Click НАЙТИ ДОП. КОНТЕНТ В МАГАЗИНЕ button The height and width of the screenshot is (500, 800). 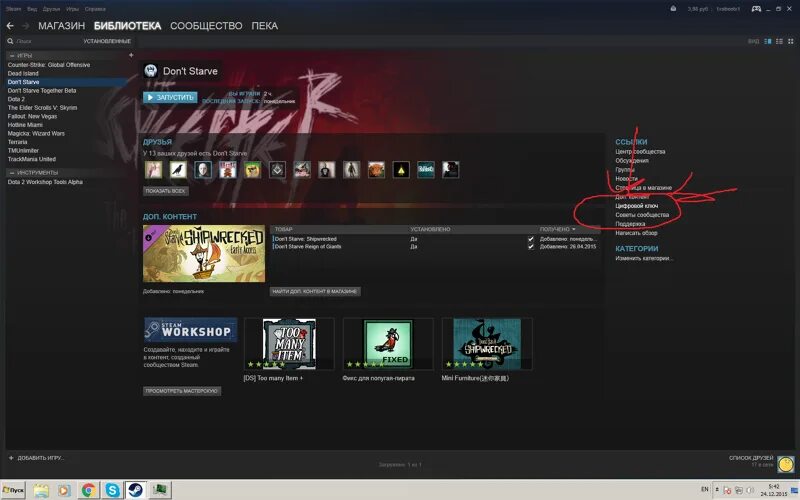(315, 291)
